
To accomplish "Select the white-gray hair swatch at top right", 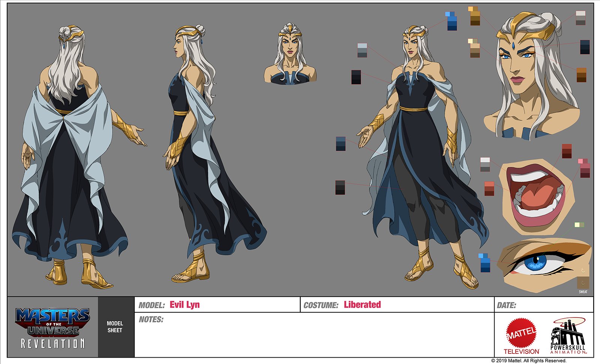I will [580, 18].
